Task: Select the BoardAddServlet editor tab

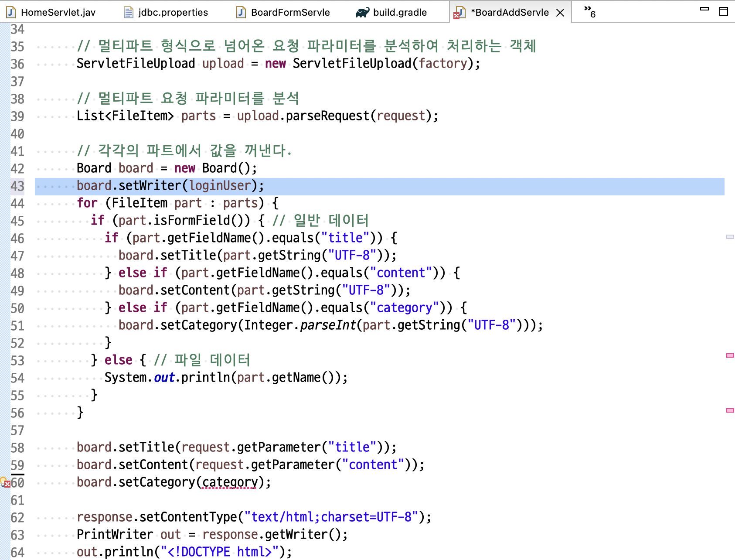Action: coord(510,12)
